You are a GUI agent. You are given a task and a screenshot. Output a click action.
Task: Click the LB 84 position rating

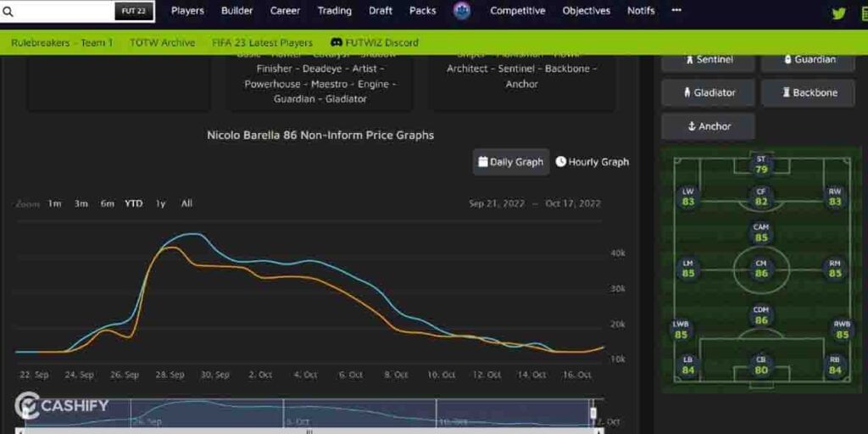click(x=688, y=364)
